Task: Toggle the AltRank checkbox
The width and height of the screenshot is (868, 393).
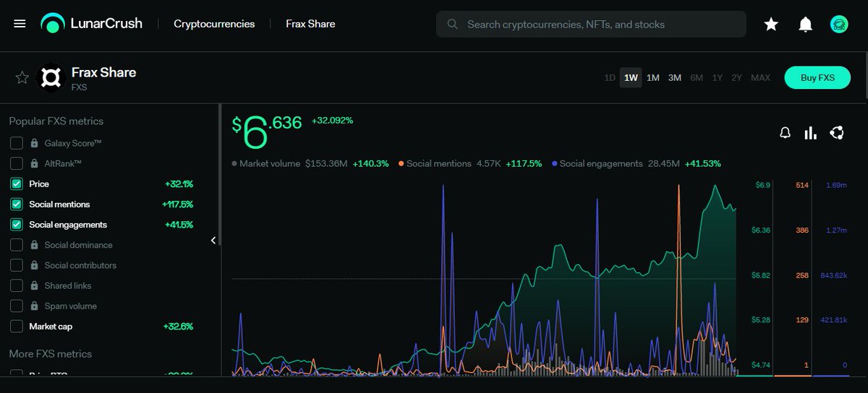Action: coord(17,164)
